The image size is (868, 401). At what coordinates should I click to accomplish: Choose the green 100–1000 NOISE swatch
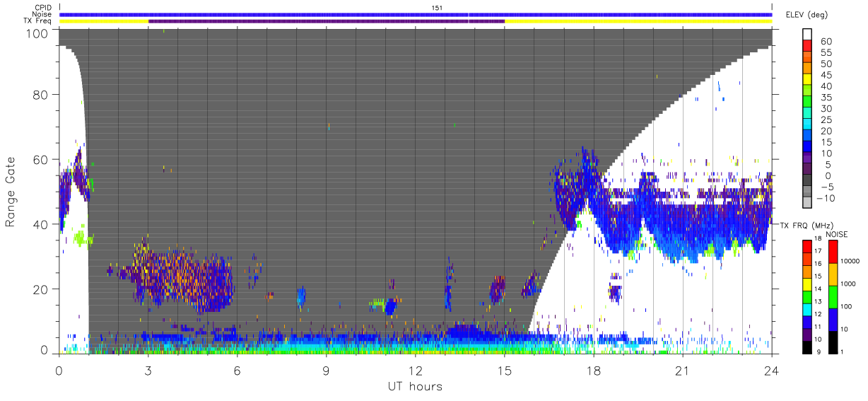(833, 297)
